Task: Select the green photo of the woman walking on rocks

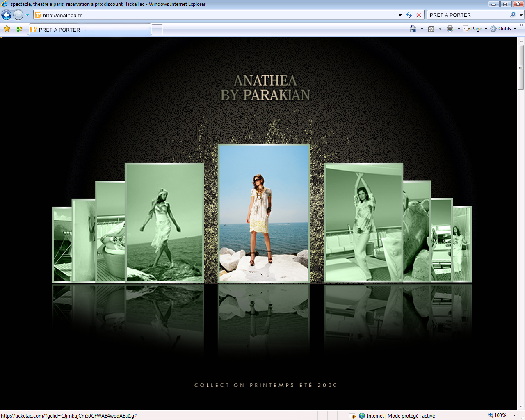Action: (x=164, y=223)
